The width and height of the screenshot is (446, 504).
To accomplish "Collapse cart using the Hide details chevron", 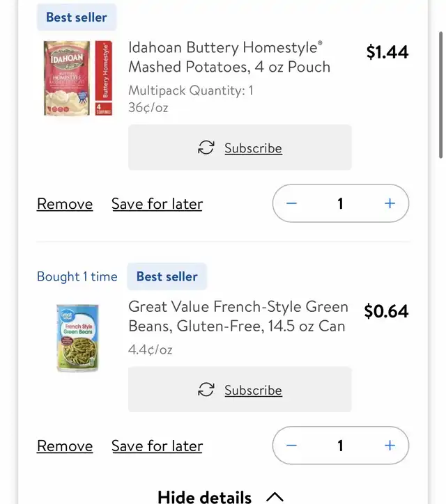I will (275, 496).
